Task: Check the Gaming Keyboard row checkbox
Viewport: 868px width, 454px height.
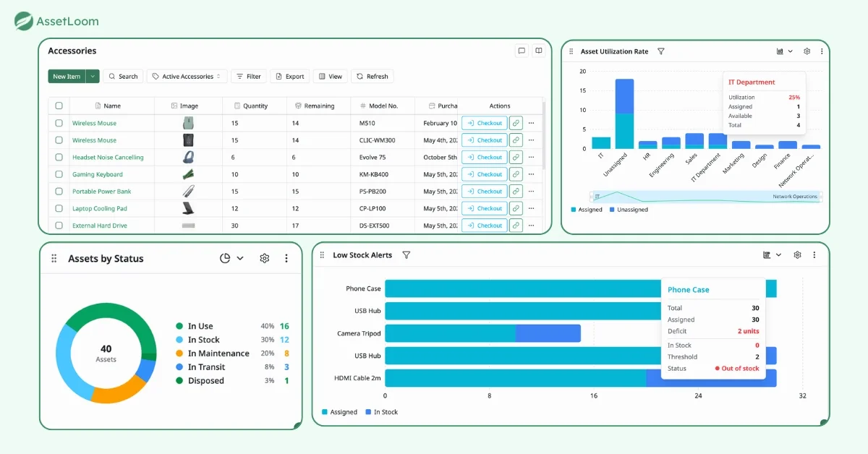Action: tap(59, 174)
